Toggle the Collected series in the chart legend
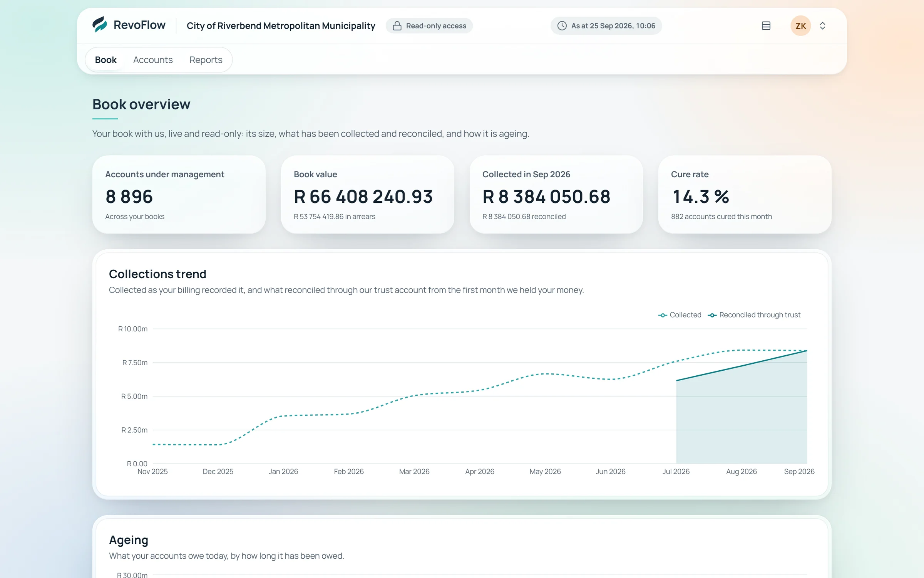The width and height of the screenshot is (924, 578). point(680,315)
